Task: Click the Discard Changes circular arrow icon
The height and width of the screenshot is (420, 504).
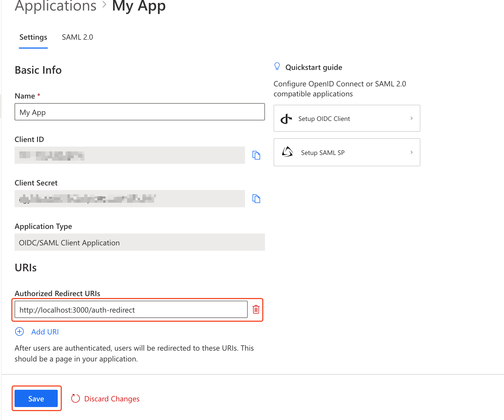Action: (76, 398)
